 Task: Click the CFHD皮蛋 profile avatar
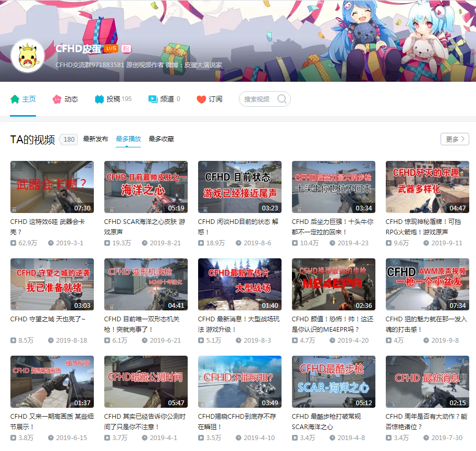coord(28,56)
